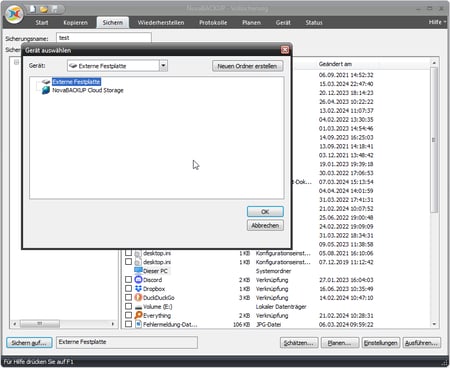Image resolution: width=450 pixels, height=368 pixels.
Task: Click desktop.ini icon dated 05.08.2021
Action: (138, 253)
